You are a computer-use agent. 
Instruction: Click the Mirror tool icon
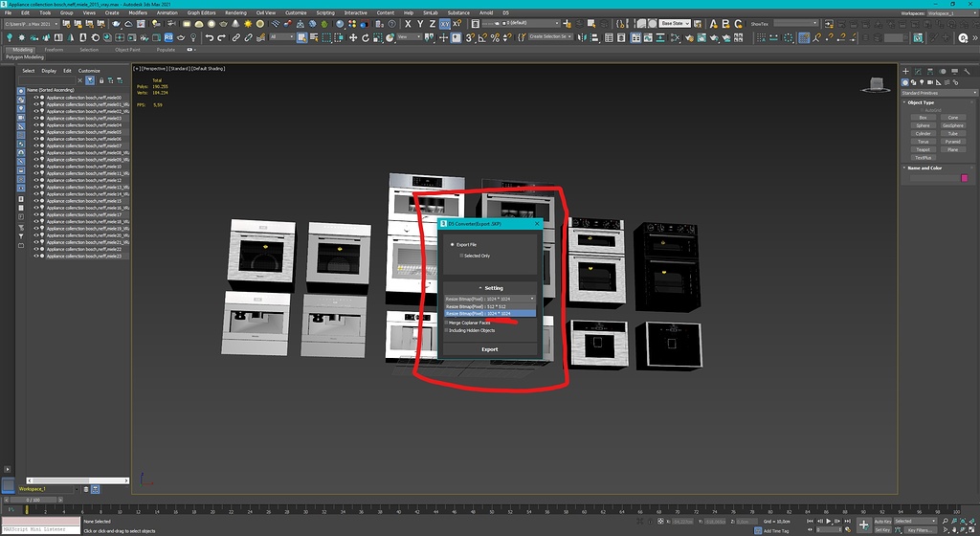(583, 37)
